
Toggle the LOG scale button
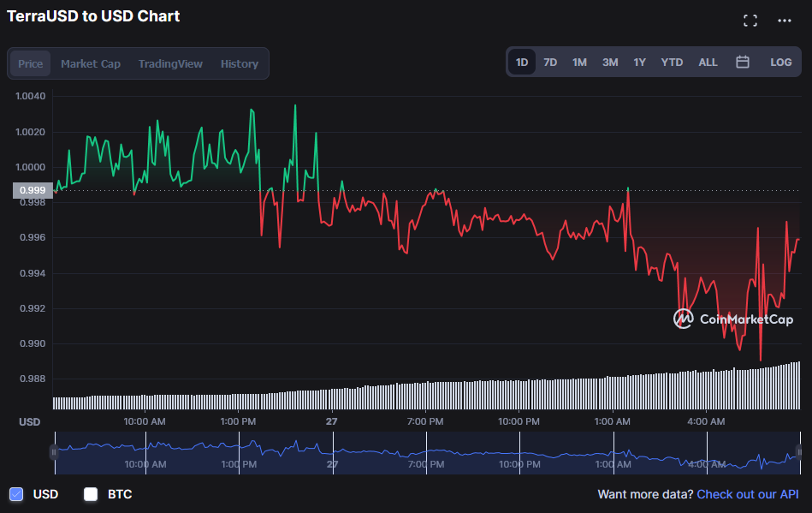781,63
